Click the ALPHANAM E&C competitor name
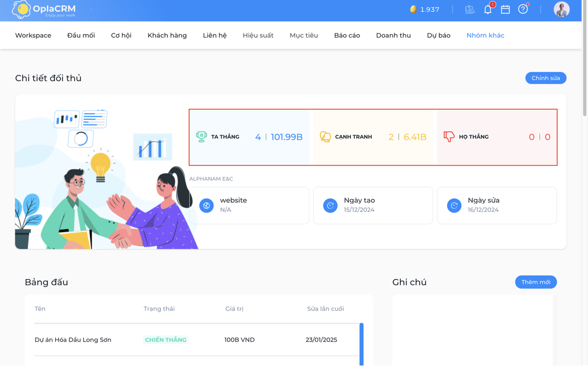The width and height of the screenshot is (588, 367). [x=211, y=179]
